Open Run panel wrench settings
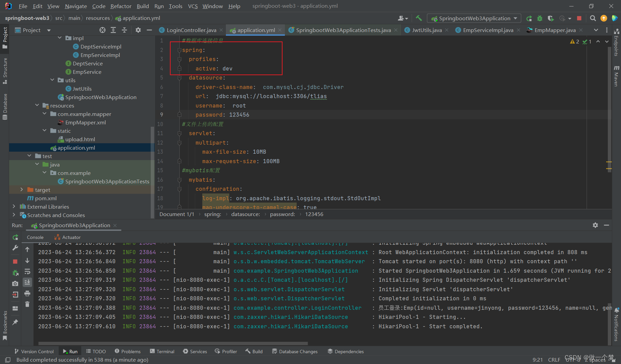The width and height of the screenshot is (621, 364). point(15,248)
